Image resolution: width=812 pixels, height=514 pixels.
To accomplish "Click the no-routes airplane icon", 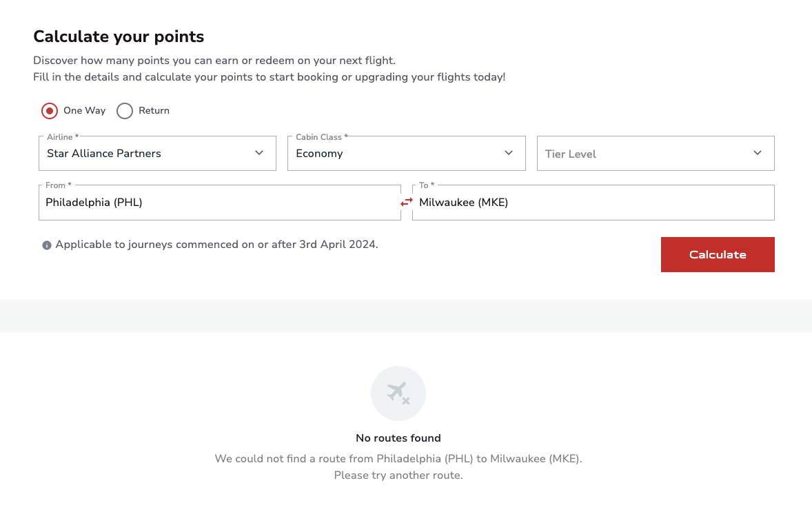I will (398, 393).
